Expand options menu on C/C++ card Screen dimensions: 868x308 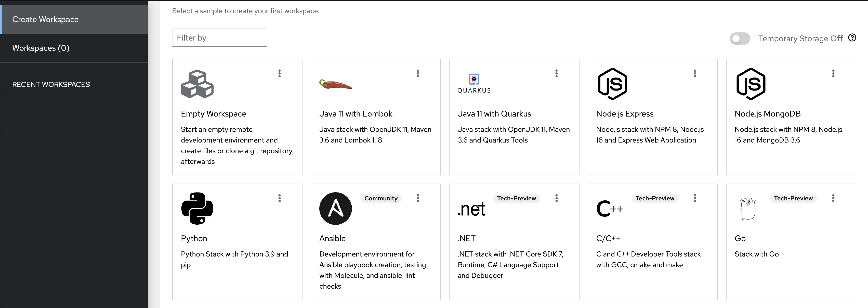(x=695, y=198)
